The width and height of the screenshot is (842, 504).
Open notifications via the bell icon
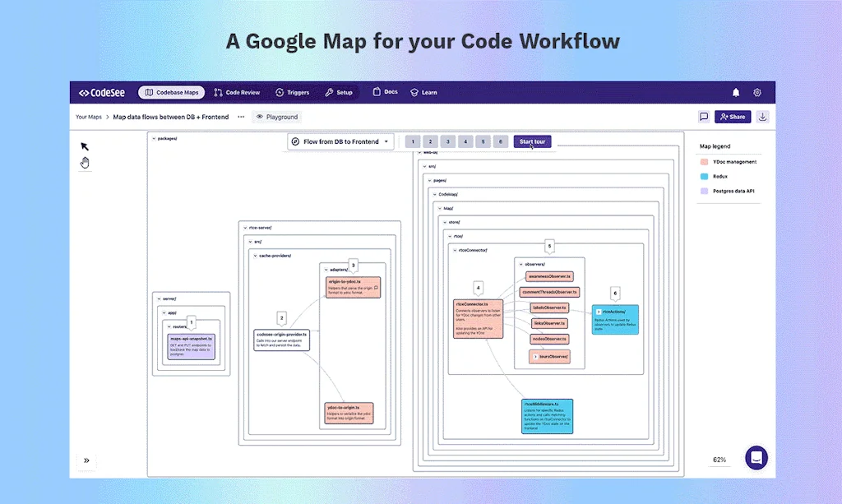click(736, 92)
